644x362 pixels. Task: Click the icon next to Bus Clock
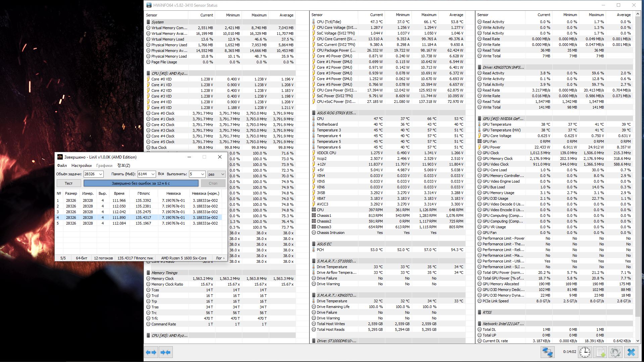click(x=148, y=147)
